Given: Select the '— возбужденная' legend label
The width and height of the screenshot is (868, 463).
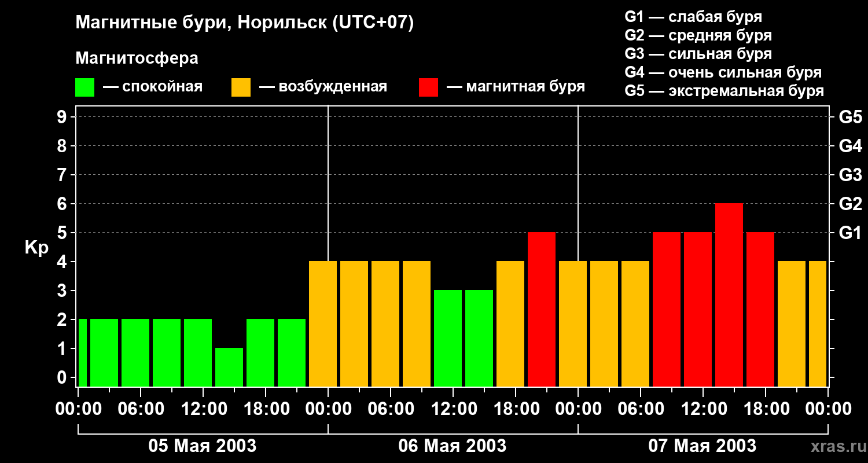Looking at the screenshot, I should (323, 87).
